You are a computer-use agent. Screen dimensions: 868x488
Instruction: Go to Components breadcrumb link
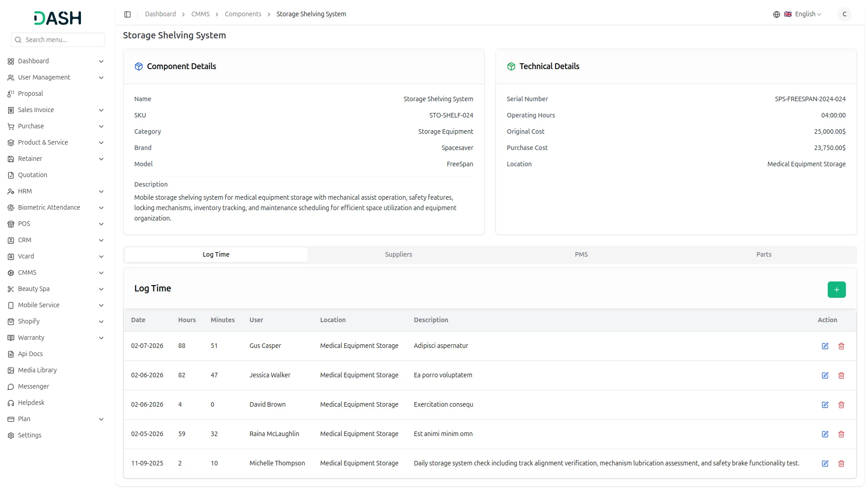point(243,14)
